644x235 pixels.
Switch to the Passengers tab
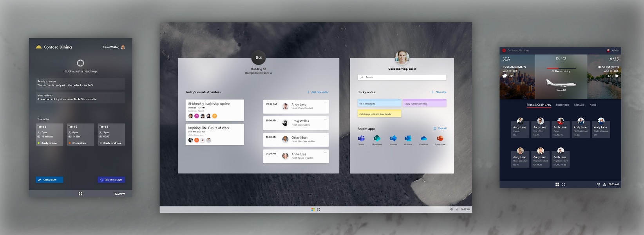(x=563, y=105)
